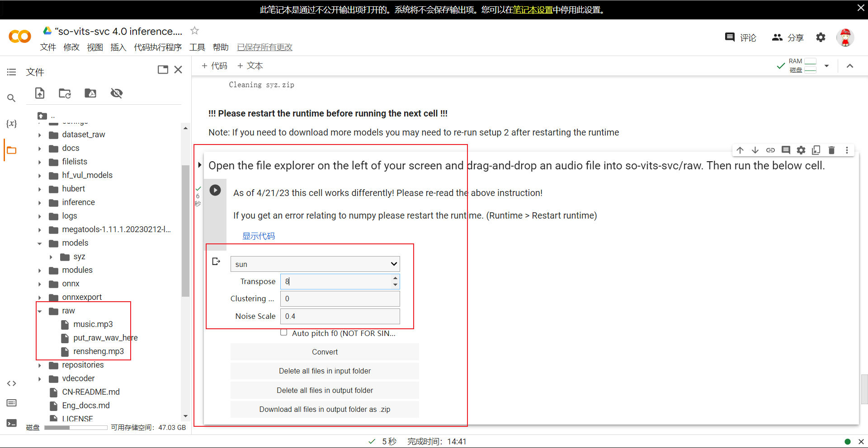Open the 工具 menu
The height and width of the screenshot is (448, 868).
(197, 47)
